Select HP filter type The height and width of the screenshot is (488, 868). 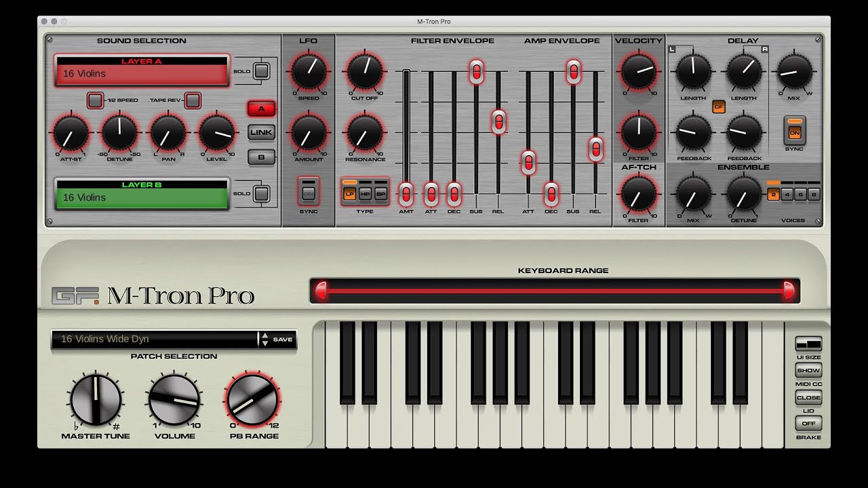pyautogui.click(x=365, y=194)
